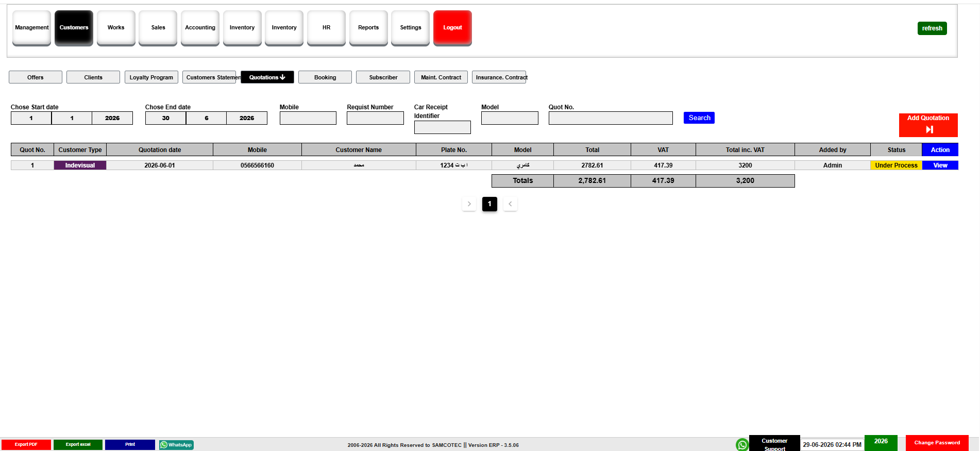Open Customer Support in footer
The height and width of the screenshot is (451, 980).
[774, 444]
